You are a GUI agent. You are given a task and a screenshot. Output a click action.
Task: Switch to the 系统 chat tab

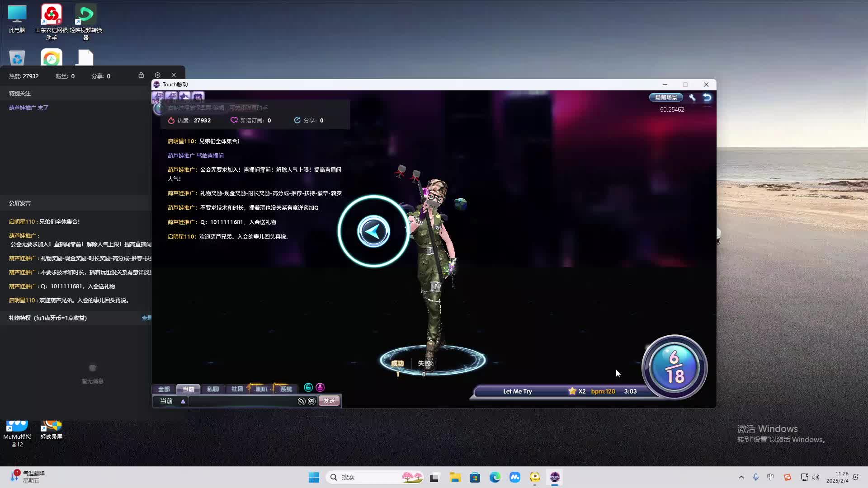[285, 389]
